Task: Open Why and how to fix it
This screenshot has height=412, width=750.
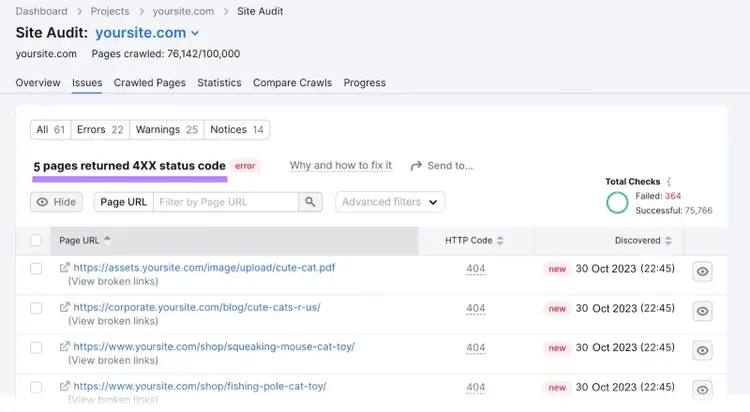Action: (341, 166)
